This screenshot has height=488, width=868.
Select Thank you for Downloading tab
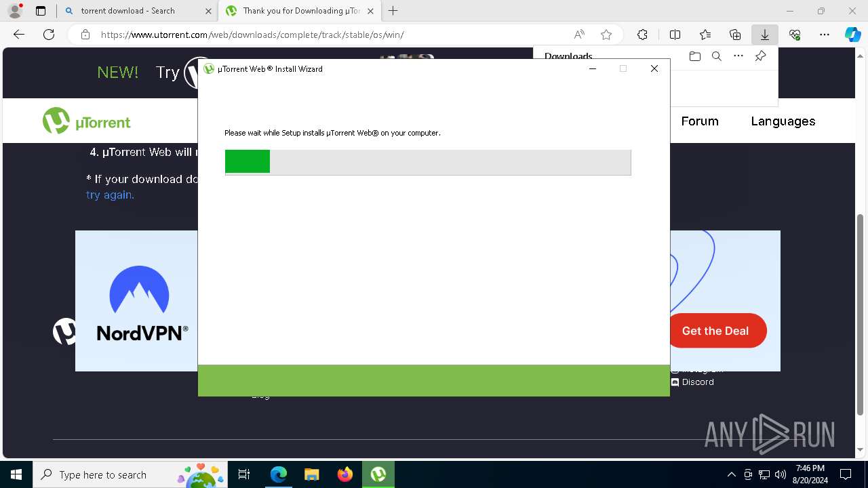point(301,11)
